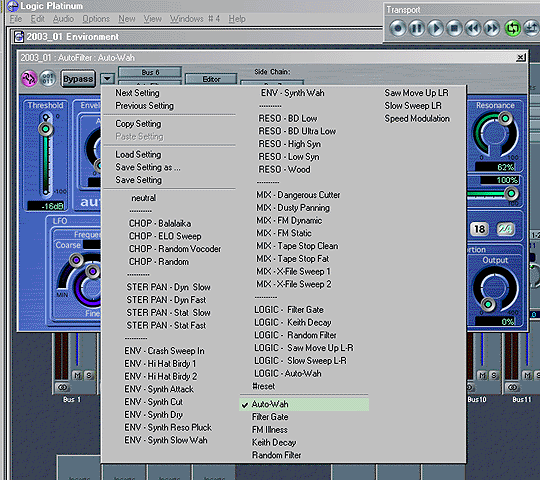Choose Next Setting from the menu
The width and height of the screenshot is (540, 480).
coord(137,93)
